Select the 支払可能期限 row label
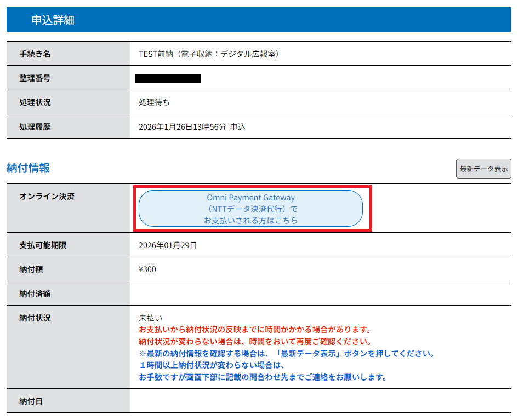 [x=43, y=245]
